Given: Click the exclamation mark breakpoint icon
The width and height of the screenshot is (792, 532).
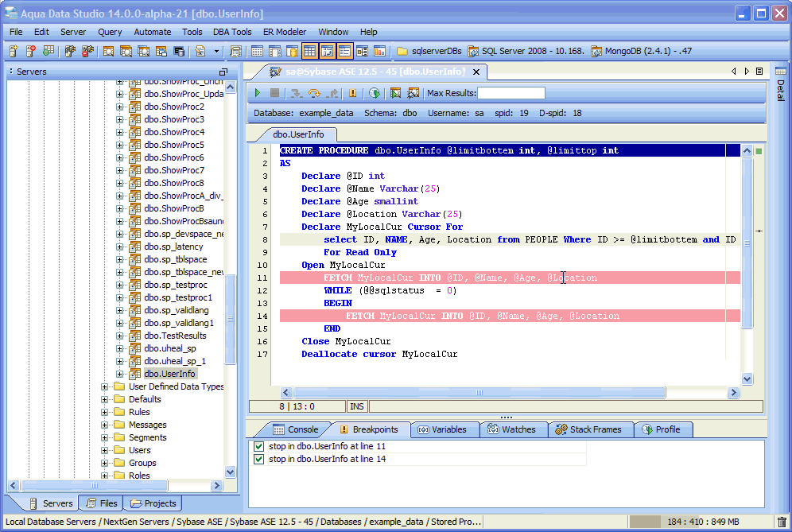Looking at the screenshot, I should [x=353, y=93].
